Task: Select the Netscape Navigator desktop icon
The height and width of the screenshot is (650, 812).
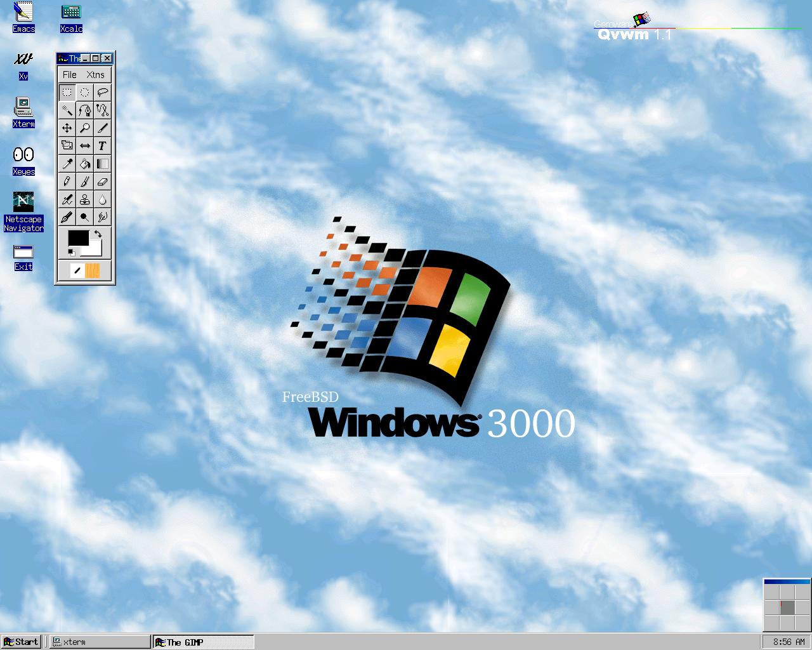Action: click(x=23, y=212)
